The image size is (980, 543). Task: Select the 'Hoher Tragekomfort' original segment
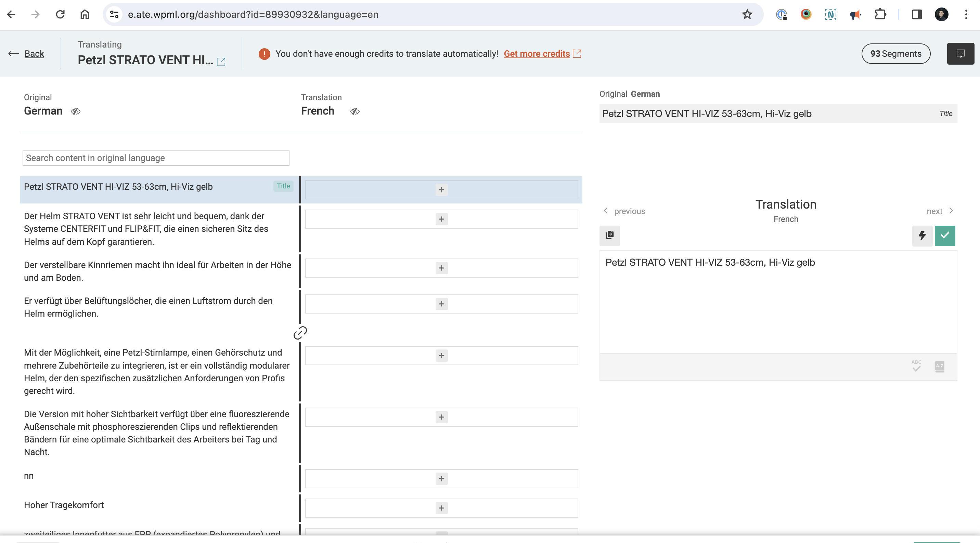click(x=64, y=505)
